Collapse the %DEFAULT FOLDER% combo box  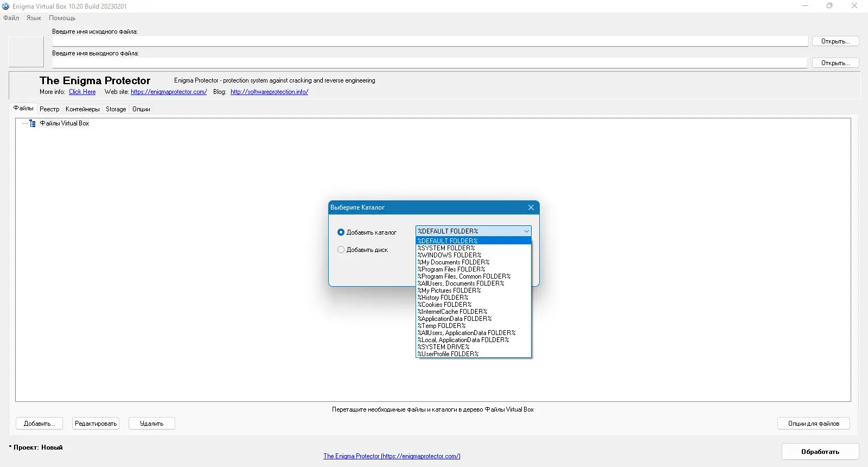click(526, 231)
